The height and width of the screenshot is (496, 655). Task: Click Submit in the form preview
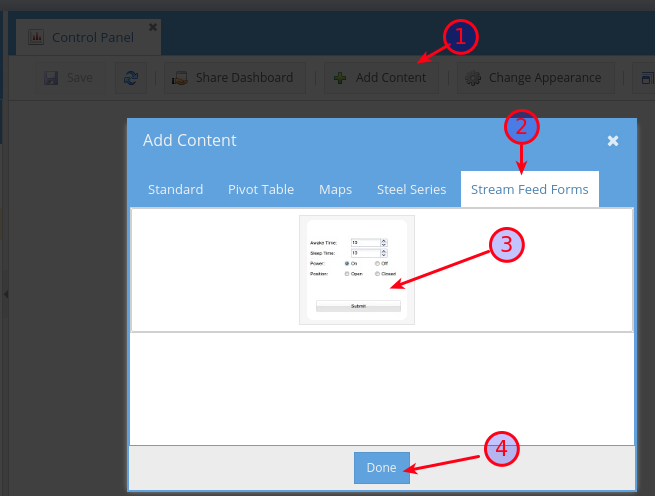pyautogui.click(x=357, y=306)
